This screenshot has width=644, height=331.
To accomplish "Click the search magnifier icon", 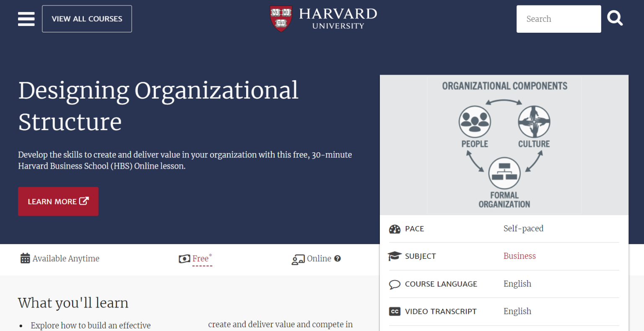I will point(615,18).
